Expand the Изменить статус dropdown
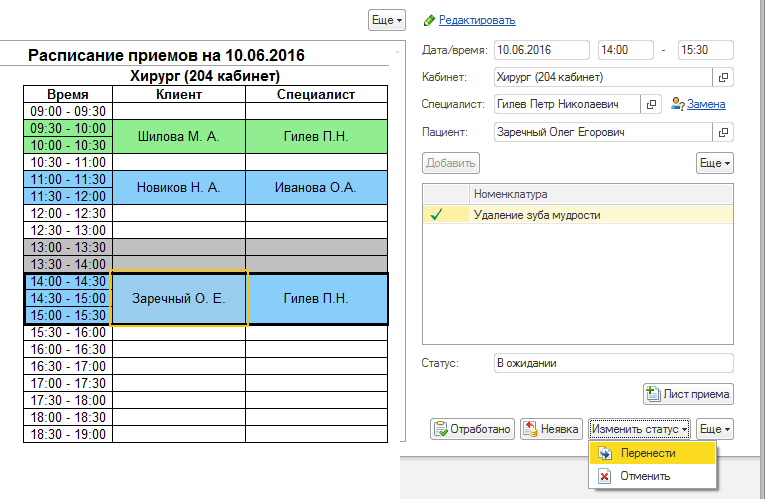Viewport: 765px width, 499px height. (x=640, y=429)
